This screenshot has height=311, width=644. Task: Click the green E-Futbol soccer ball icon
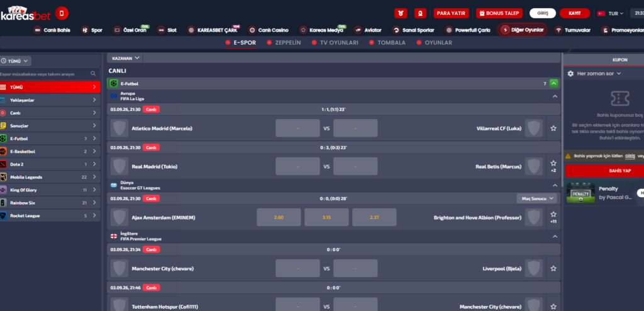[x=114, y=84]
